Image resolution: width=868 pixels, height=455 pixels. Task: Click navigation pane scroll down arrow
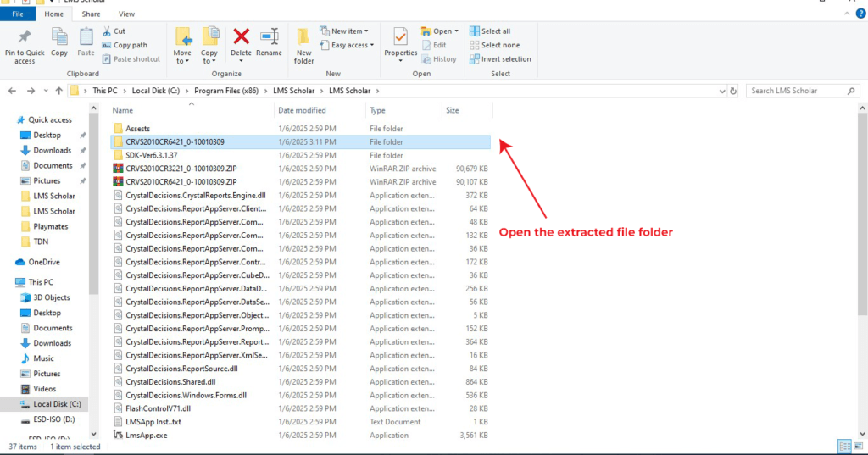(x=93, y=434)
